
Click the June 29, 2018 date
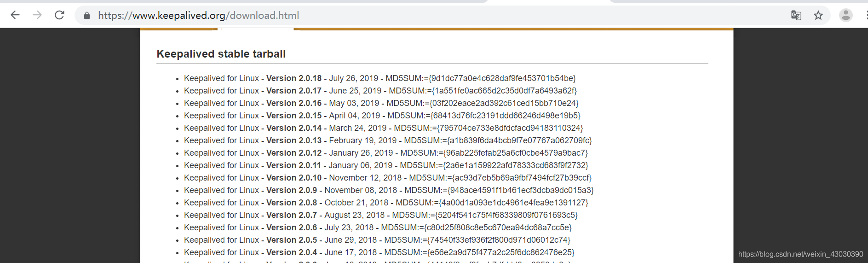(x=351, y=240)
